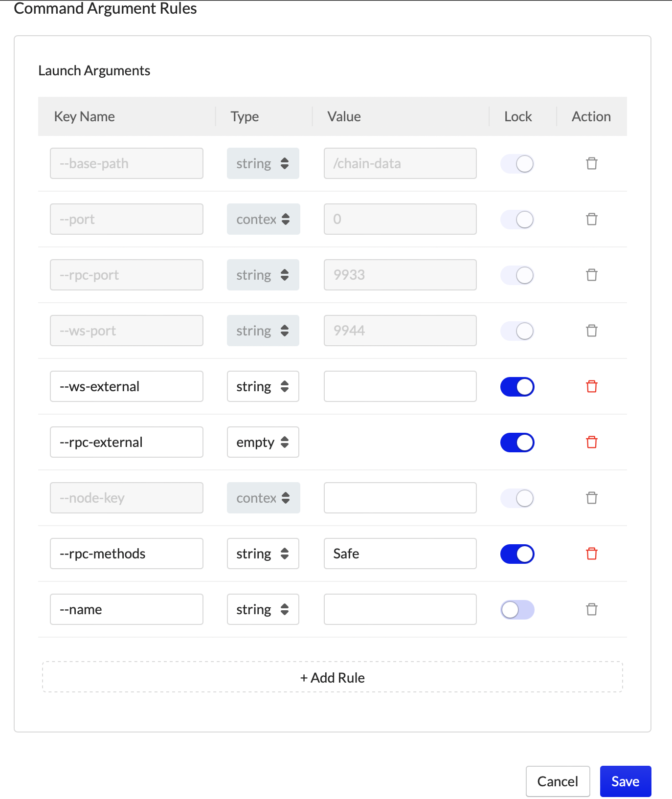Click the Save button
The image size is (672, 799).
625,781
